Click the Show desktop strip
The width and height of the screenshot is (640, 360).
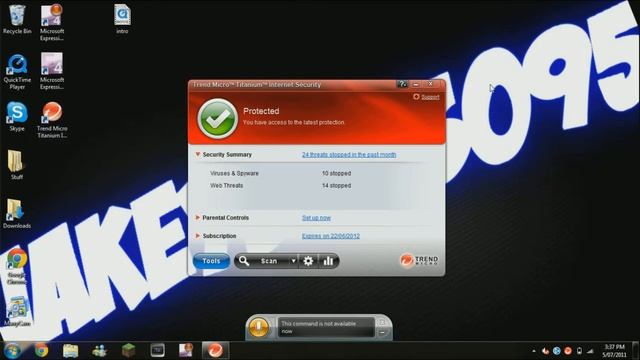click(636, 351)
